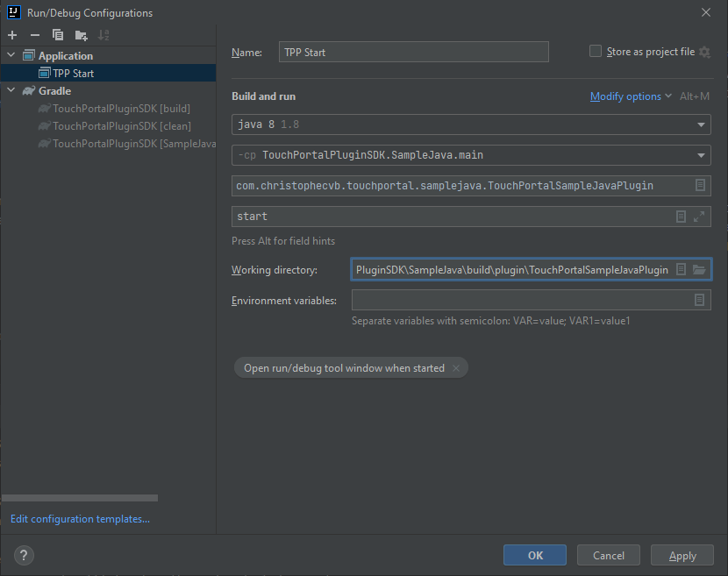Collapse the Gradle configurations group
Image resolution: width=728 pixels, height=576 pixels.
pyautogui.click(x=9, y=90)
